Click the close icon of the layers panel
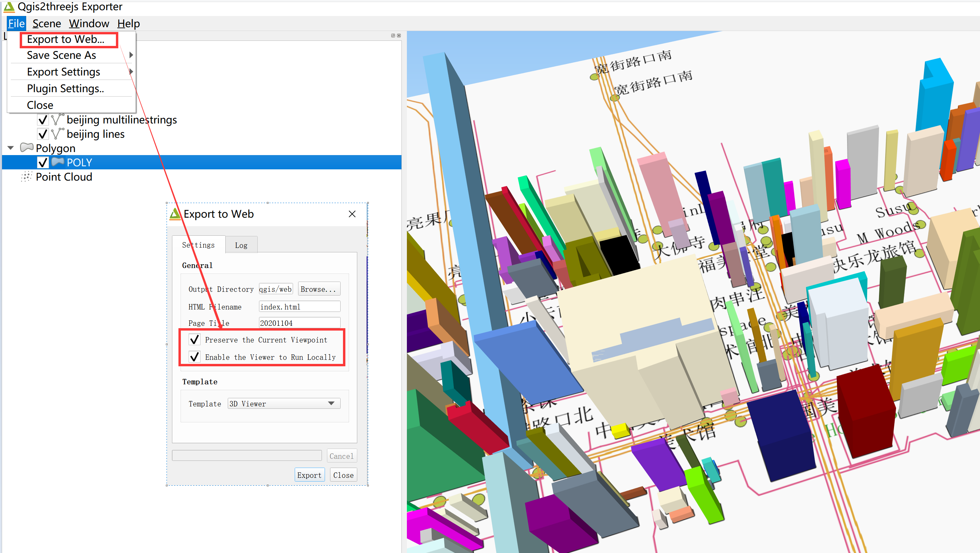This screenshot has width=980, height=553. pyautogui.click(x=398, y=35)
